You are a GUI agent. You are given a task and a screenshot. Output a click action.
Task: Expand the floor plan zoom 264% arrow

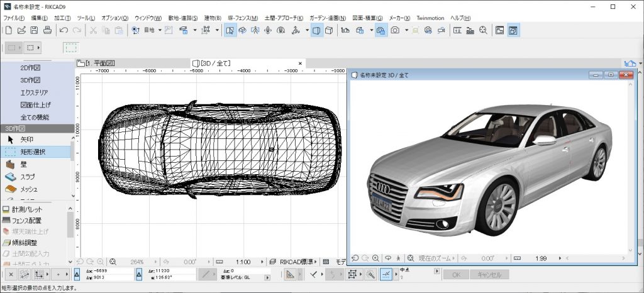[155, 262]
